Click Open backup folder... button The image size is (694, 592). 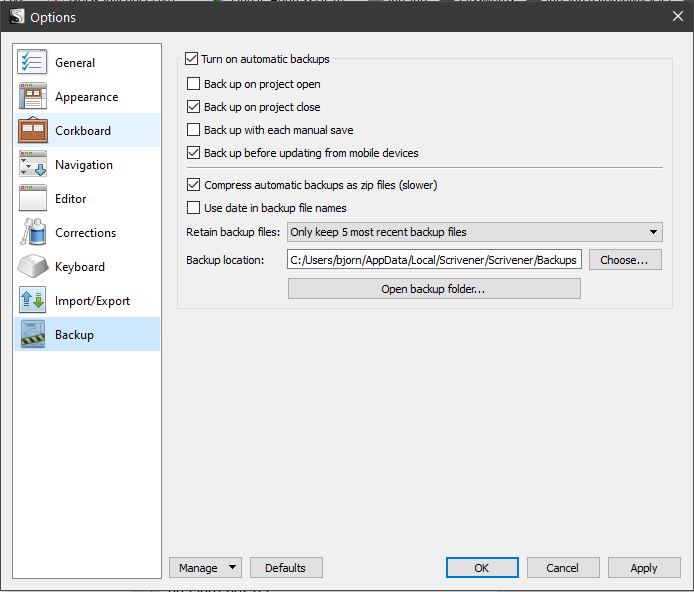pos(434,288)
